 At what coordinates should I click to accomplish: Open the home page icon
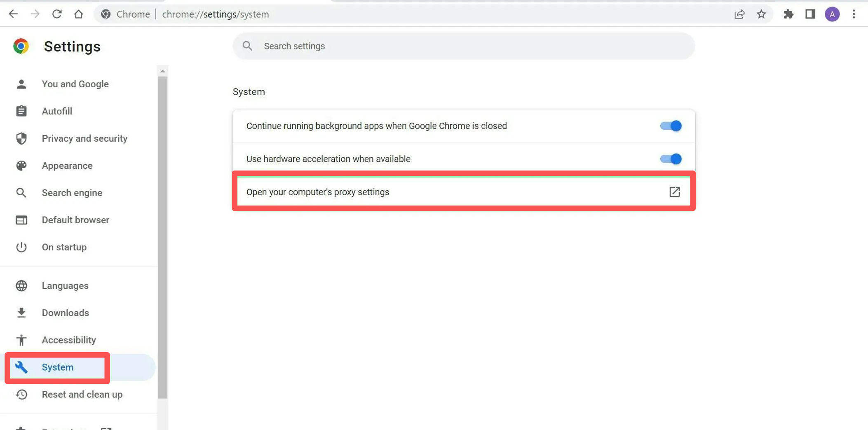78,14
